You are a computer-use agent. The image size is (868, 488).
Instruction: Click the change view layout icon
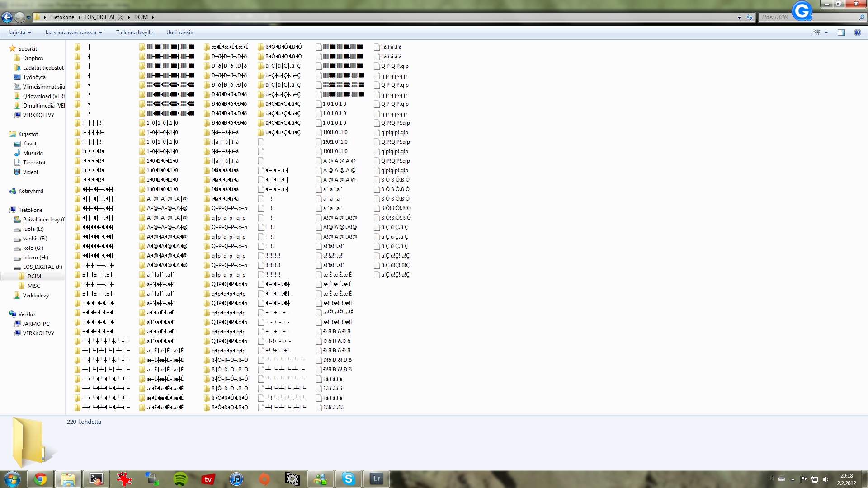(816, 33)
